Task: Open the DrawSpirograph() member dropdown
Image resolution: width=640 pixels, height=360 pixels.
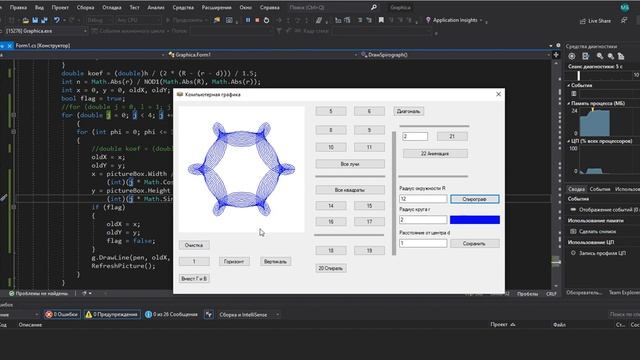Action: (455, 55)
